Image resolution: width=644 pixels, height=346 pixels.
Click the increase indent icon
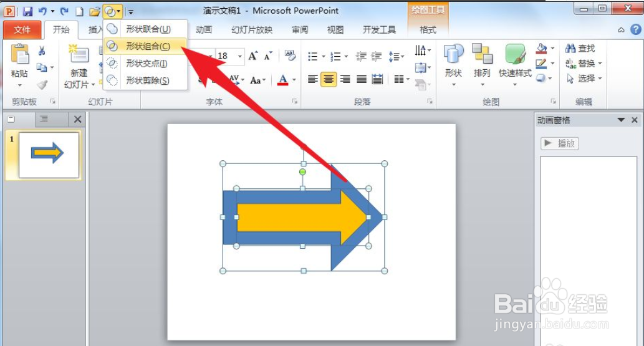click(x=377, y=56)
